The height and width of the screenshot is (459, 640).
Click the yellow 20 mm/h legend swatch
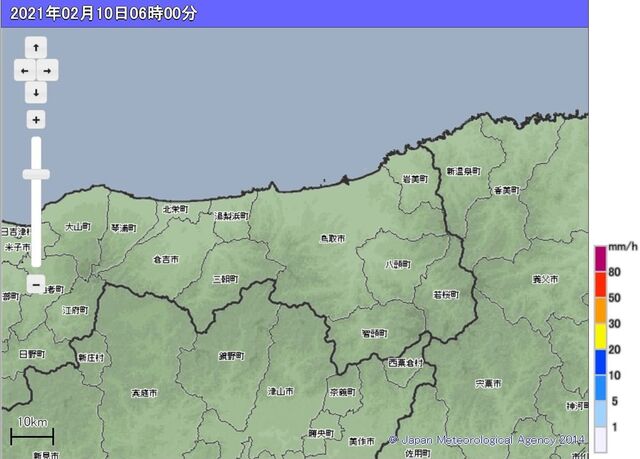pos(600,336)
